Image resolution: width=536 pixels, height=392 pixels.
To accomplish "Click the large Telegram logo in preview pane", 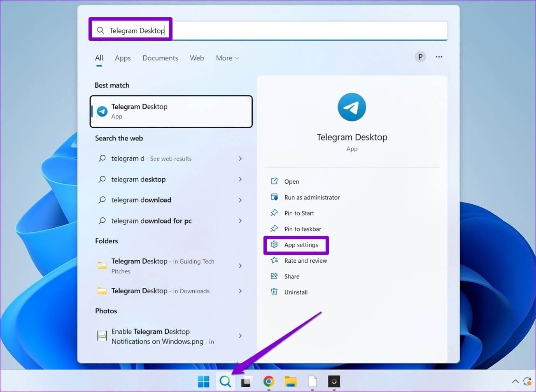I will coord(352,107).
